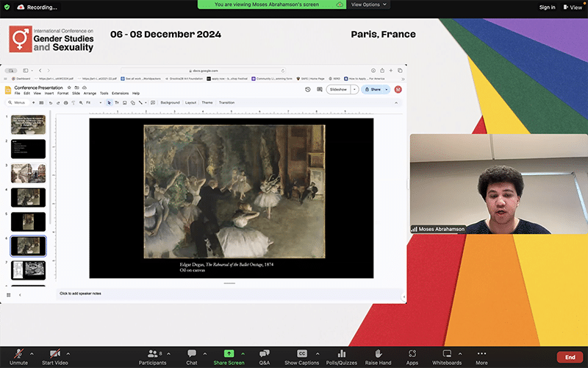Click the move to folder icon
The width and height of the screenshot is (588, 368).
[77, 88]
